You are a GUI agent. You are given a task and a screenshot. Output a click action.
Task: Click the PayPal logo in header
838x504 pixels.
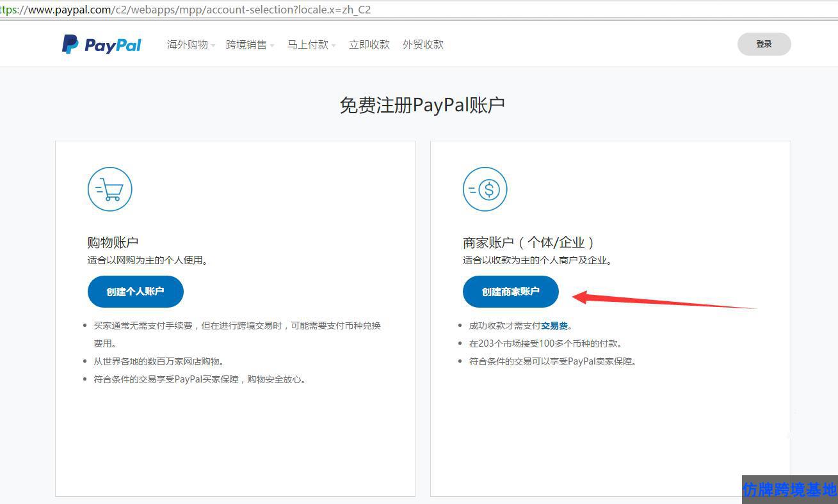102,45
